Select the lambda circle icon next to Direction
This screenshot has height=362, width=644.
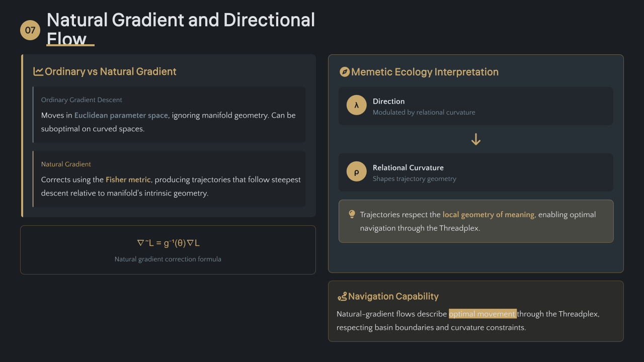357,105
